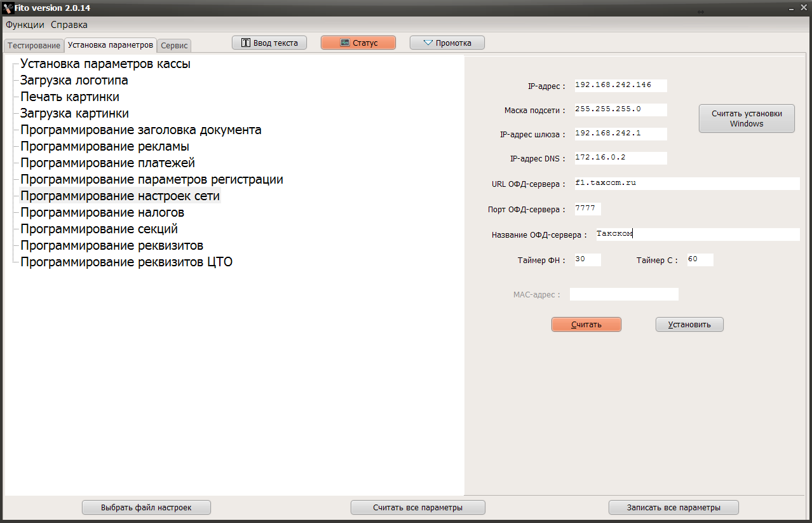Open the Функции menu
This screenshot has width=812, height=523.
[25, 25]
